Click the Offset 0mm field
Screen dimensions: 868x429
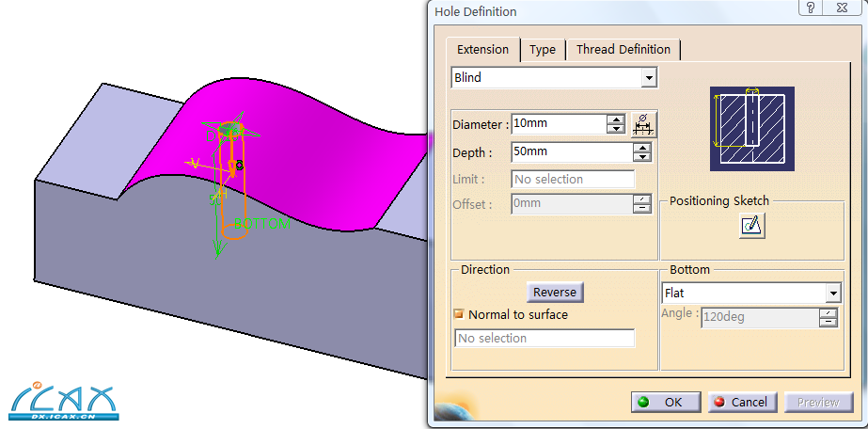click(570, 204)
